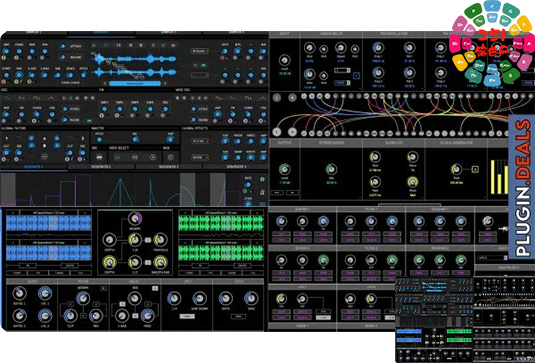Open the upper dropdown right of sampler waveform

[x=200, y=51]
